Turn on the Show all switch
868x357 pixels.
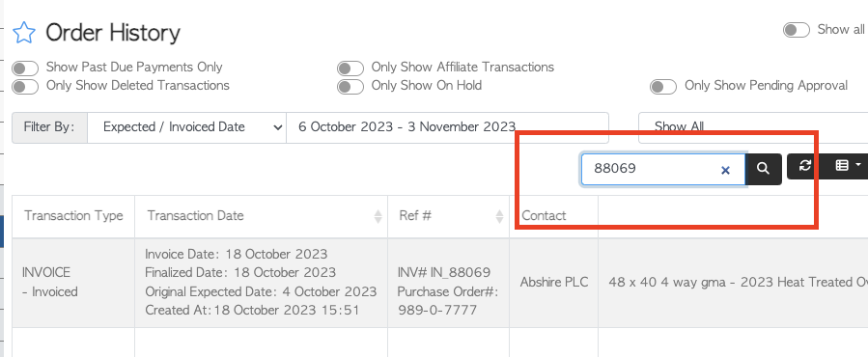[796, 30]
